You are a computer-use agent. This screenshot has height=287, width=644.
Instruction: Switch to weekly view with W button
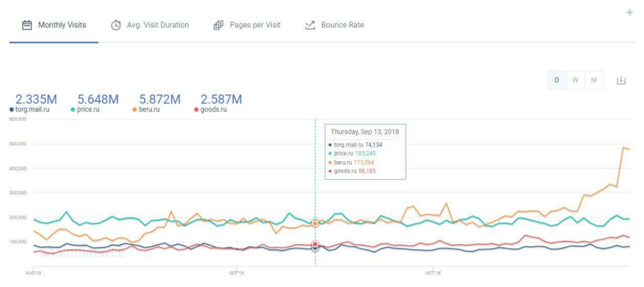pyautogui.click(x=575, y=80)
